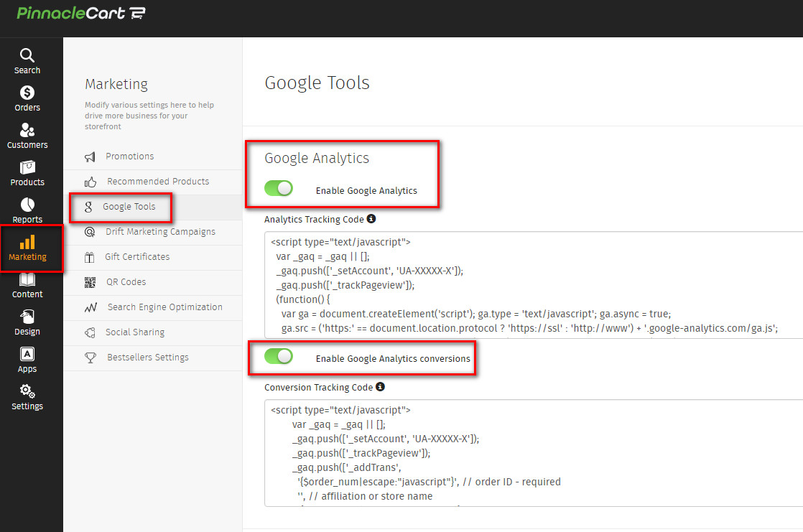Screen dimensions: 803x532
Task: Click the 'Google Analytics' section heading
Action: 317,158
